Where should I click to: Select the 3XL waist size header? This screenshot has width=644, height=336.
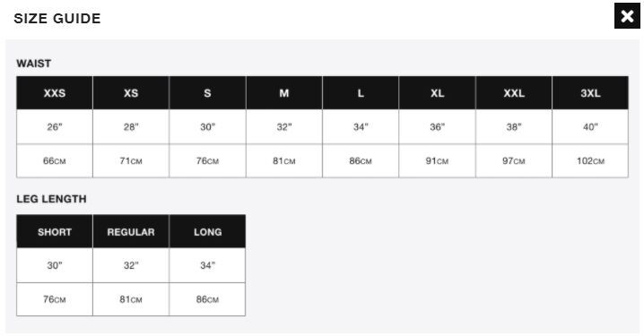tap(590, 92)
